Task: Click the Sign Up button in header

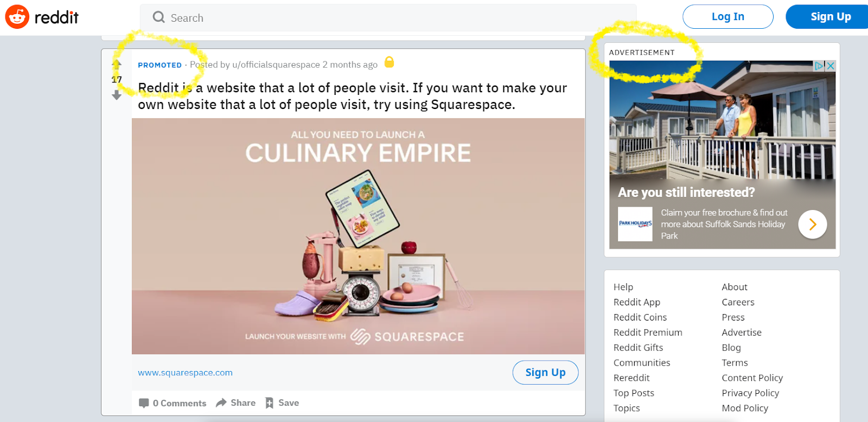Action: pyautogui.click(x=828, y=17)
